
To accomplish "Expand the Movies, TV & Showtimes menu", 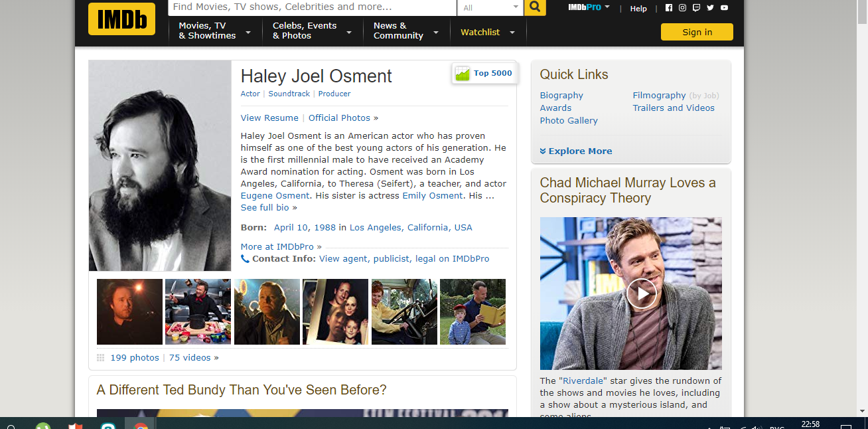I will (214, 31).
